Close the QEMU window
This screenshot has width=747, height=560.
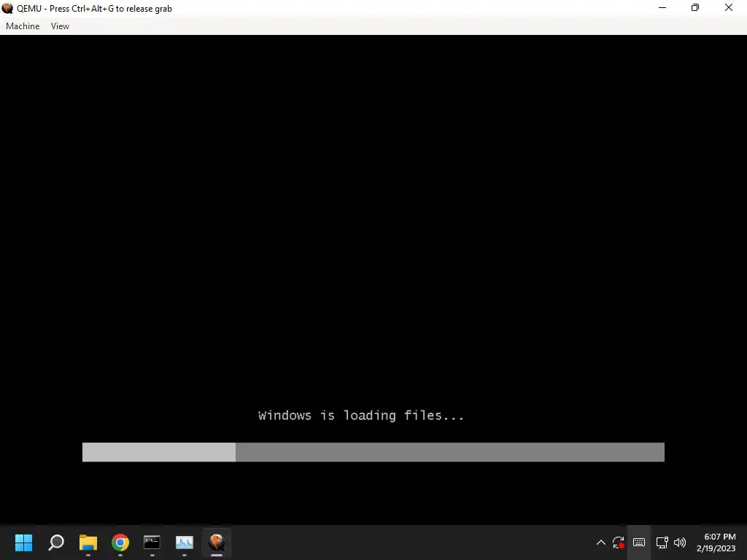(x=729, y=7)
